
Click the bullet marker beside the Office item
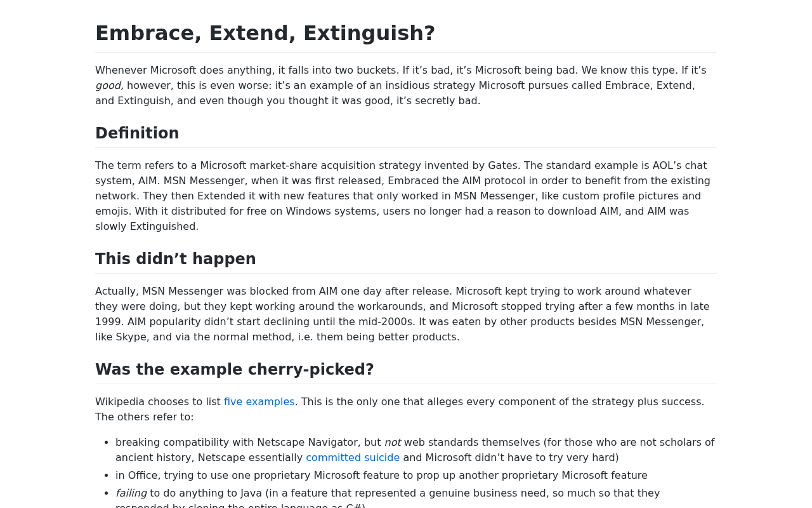(x=105, y=476)
